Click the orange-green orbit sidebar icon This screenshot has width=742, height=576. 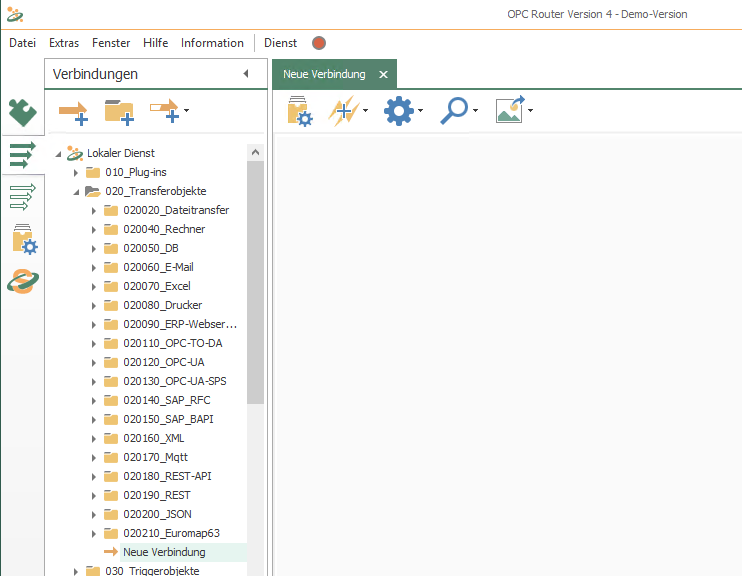click(x=23, y=281)
